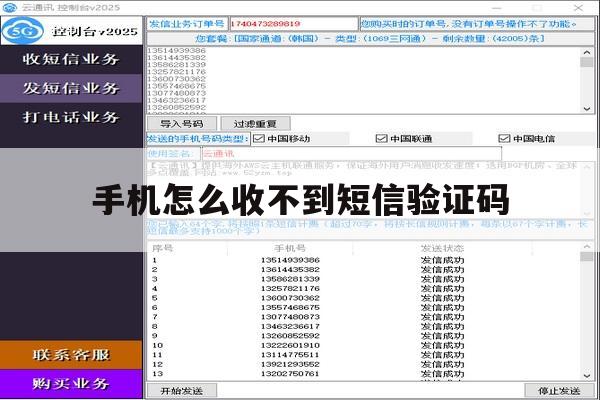Select table row with 13222601910

click(364, 345)
